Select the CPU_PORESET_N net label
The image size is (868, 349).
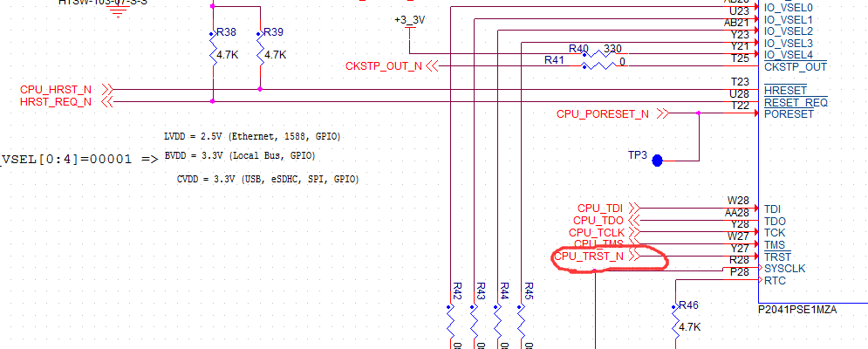click(x=603, y=114)
